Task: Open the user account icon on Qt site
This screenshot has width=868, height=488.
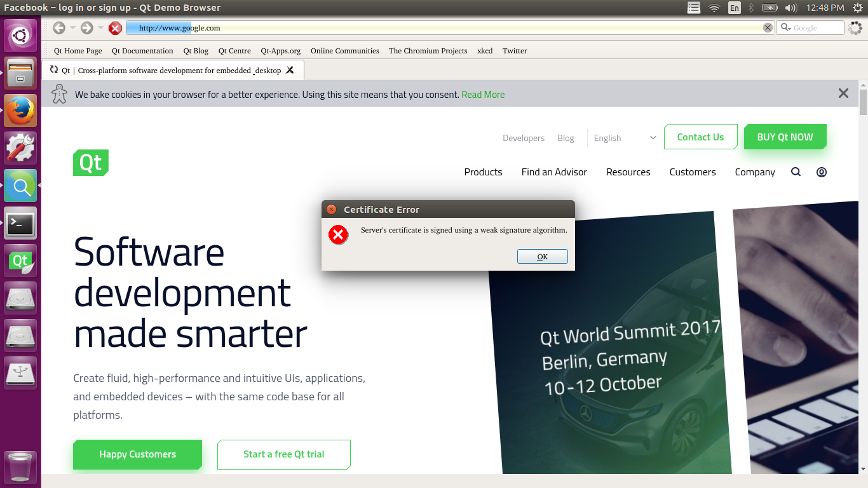Action: pyautogui.click(x=822, y=172)
